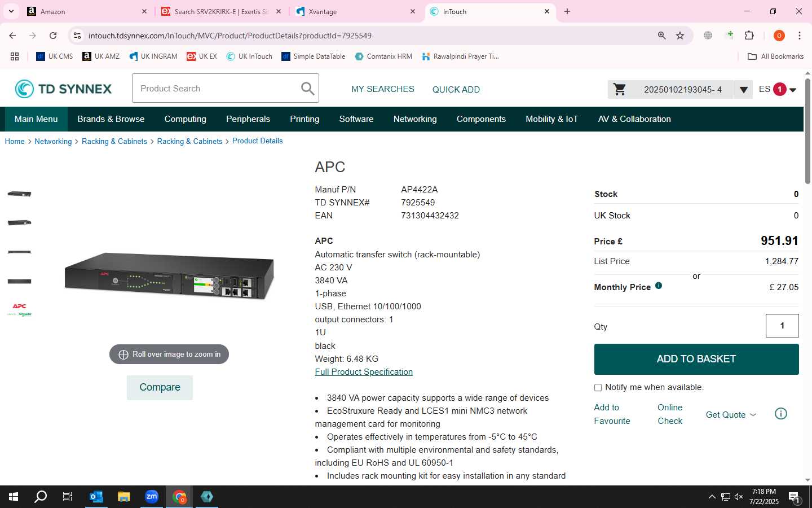Switch to the Xvantage tab

[355, 11]
